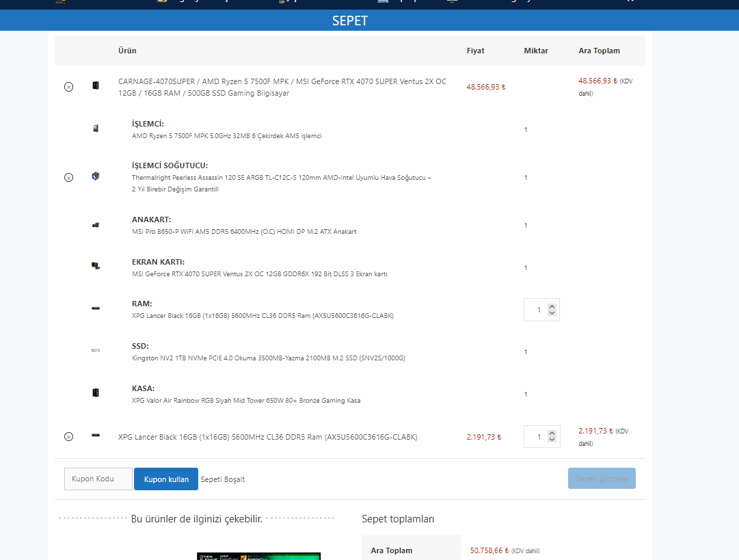This screenshot has height=560, width=739.
Task: Increase quantity of RAM component in CARNAGE build
Action: 552,306
